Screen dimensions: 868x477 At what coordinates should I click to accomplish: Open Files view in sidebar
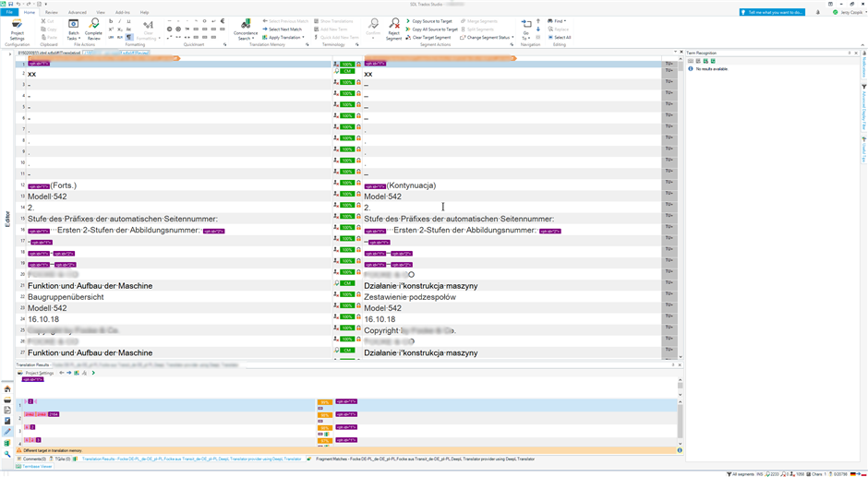pyautogui.click(x=7, y=410)
